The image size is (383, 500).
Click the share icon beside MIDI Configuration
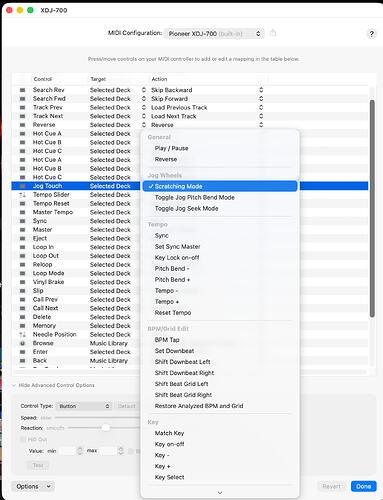pyautogui.click(x=273, y=33)
